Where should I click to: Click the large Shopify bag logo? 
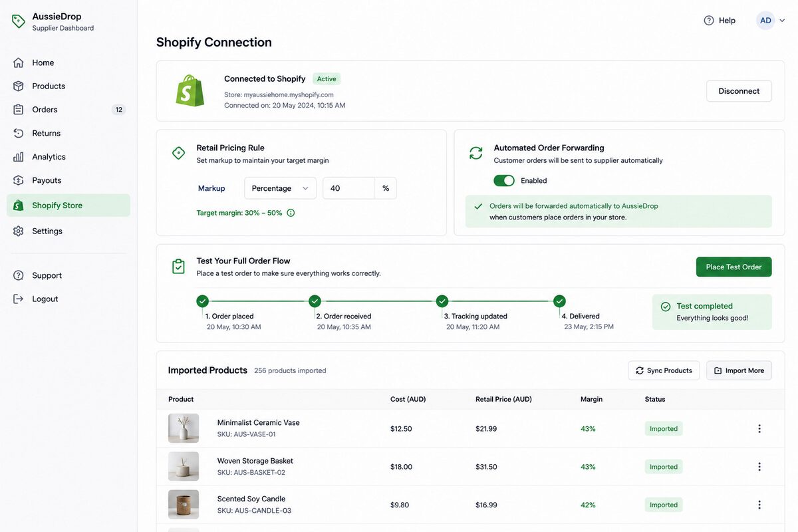coord(190,90)
